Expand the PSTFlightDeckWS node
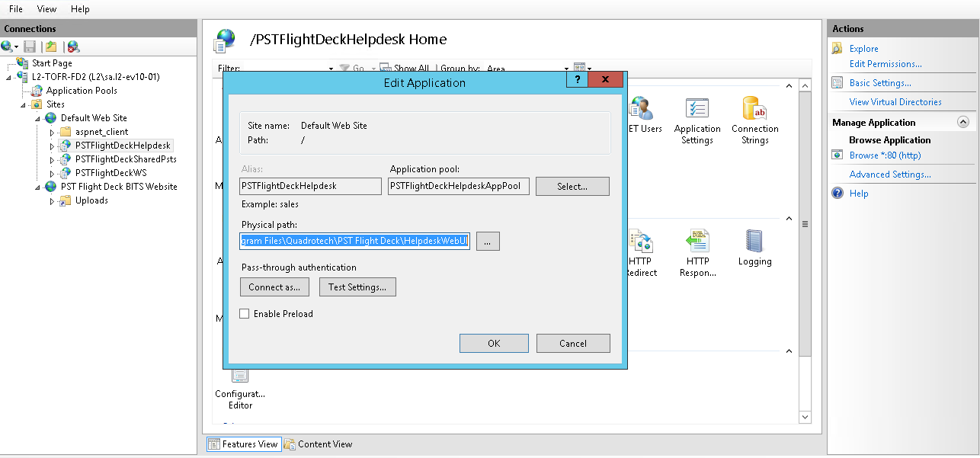The width and height of the screenshot is (980, 458). tap(53, 173)
